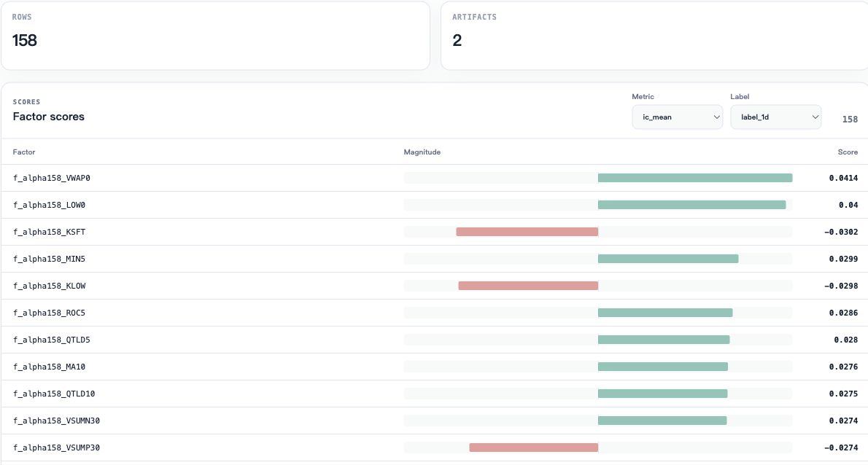This screenshot has width=868, height=465.
Task: Click the ARTIFACTS 2 summary card
Action: (x=654, y=36)
